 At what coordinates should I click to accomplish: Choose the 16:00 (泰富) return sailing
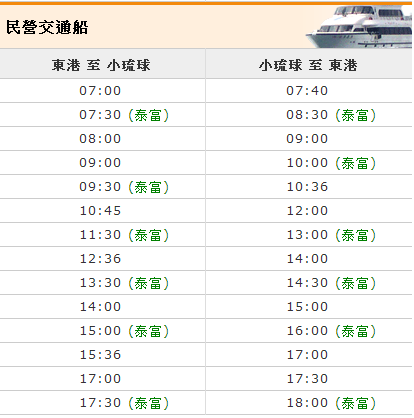(x=331, y=331)
